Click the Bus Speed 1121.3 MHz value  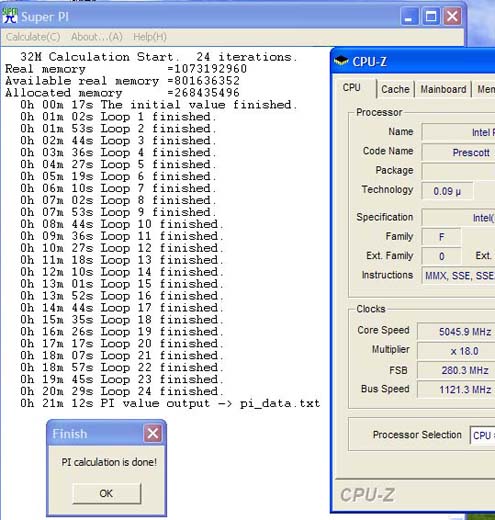(456, 389)
